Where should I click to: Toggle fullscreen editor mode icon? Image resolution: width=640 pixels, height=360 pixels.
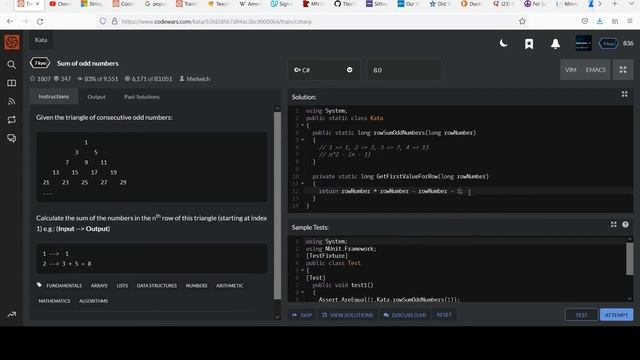click(x=623, y=70)
